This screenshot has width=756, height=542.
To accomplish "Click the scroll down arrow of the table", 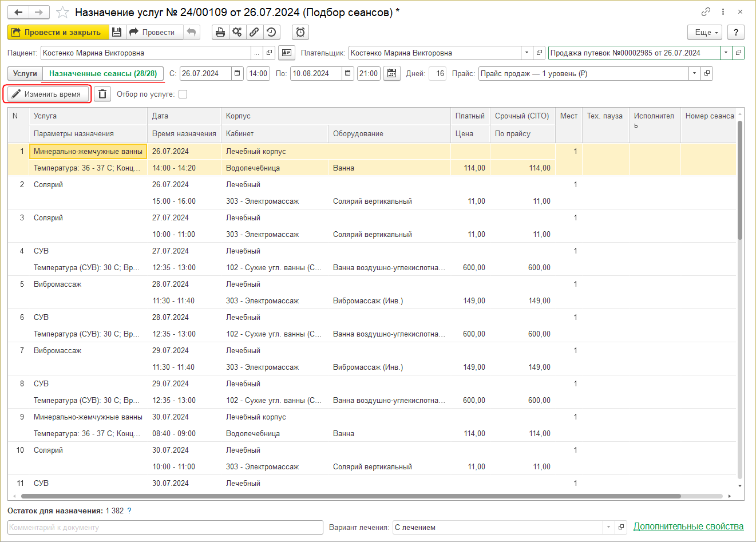I will point(739,485).
